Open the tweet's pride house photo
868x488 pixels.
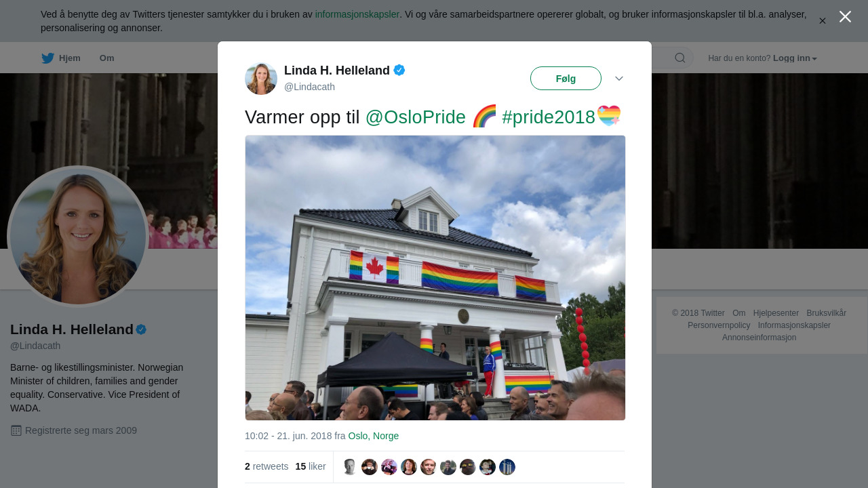pos(435,278)
